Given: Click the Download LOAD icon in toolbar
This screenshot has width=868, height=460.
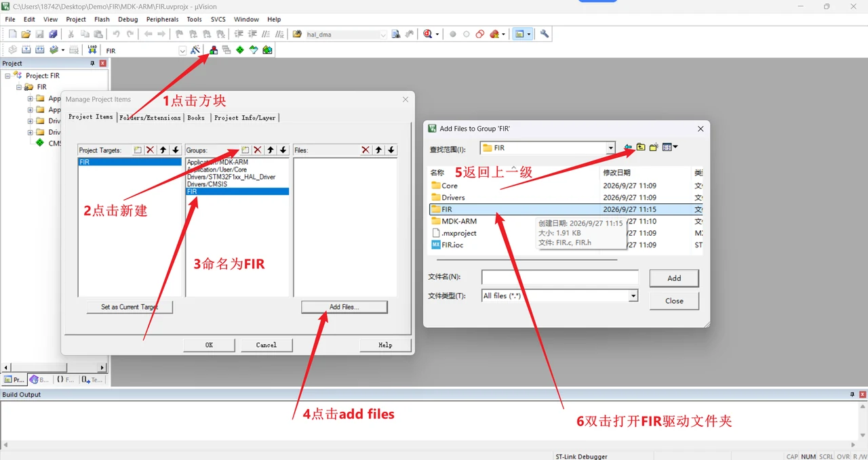Looking at the screenshot, I should click(x=92, y=50).
